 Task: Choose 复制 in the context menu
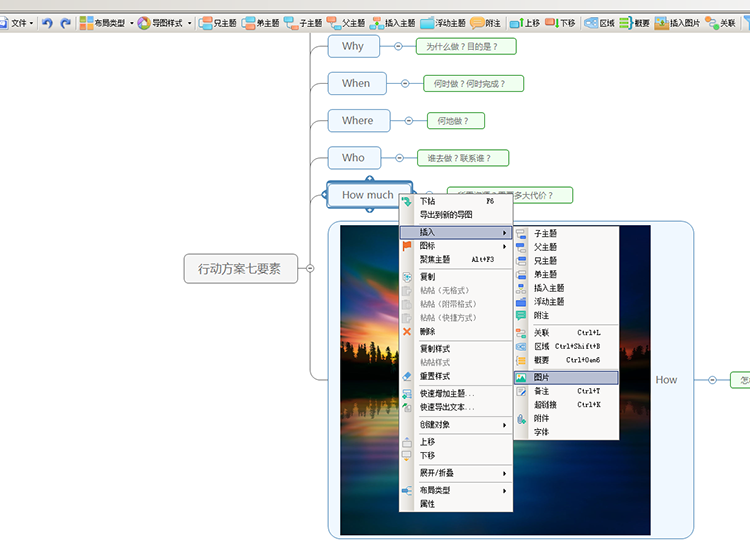pos(456,277)
